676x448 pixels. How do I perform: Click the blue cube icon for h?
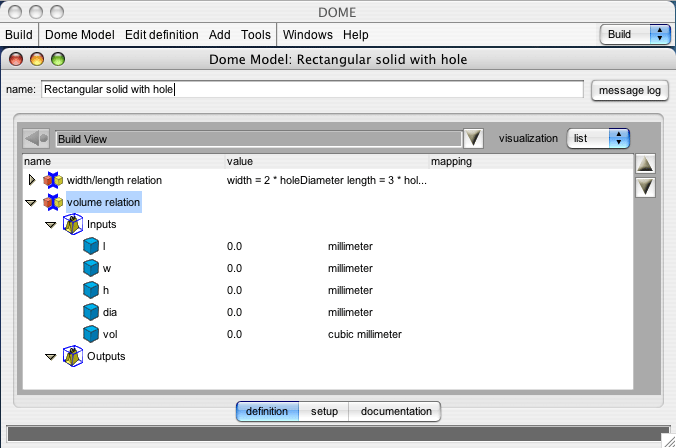(x=91, y=290)
